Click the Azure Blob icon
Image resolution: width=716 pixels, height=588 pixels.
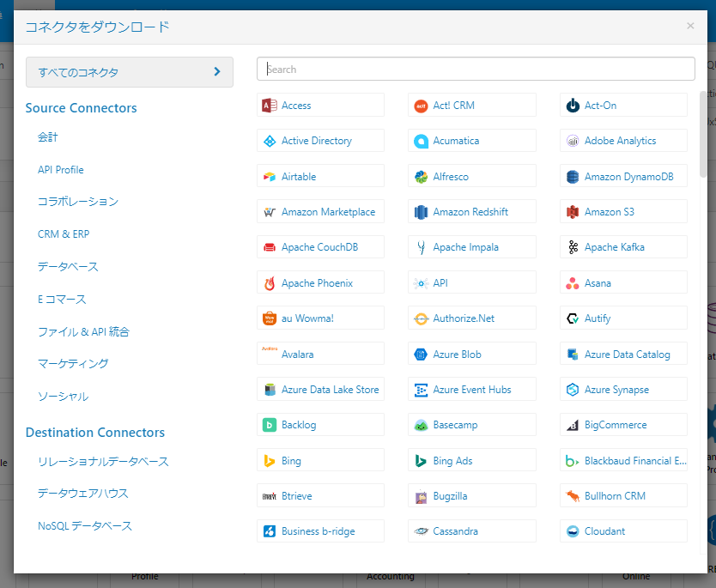tap(421, 355)
